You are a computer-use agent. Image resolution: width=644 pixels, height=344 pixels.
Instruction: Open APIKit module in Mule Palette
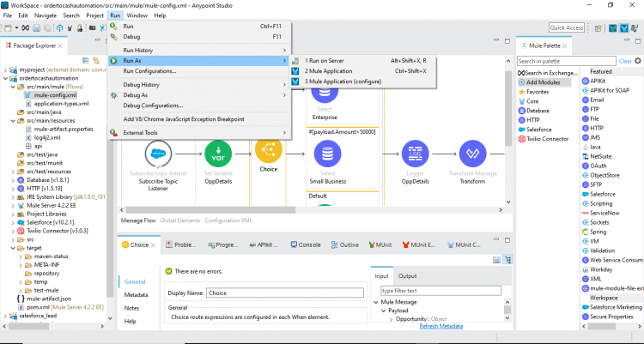click(x=598, y=81)
